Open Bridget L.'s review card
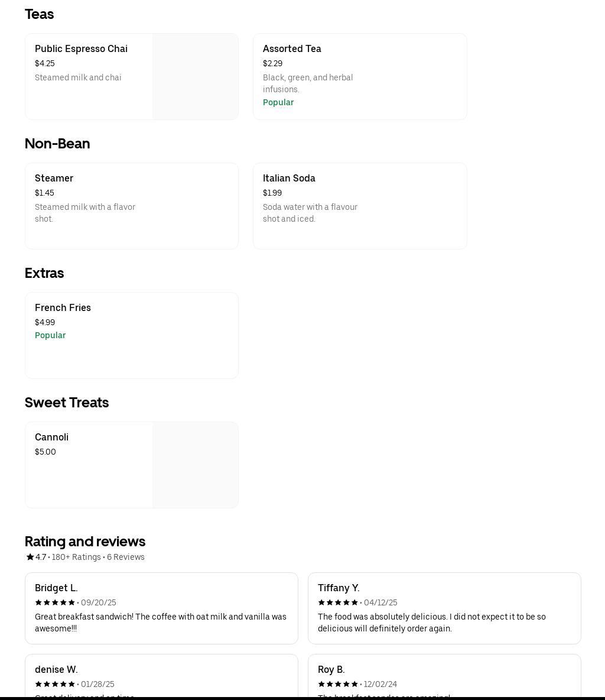Viewport: 605px width, 700px height. click(161, 608)
